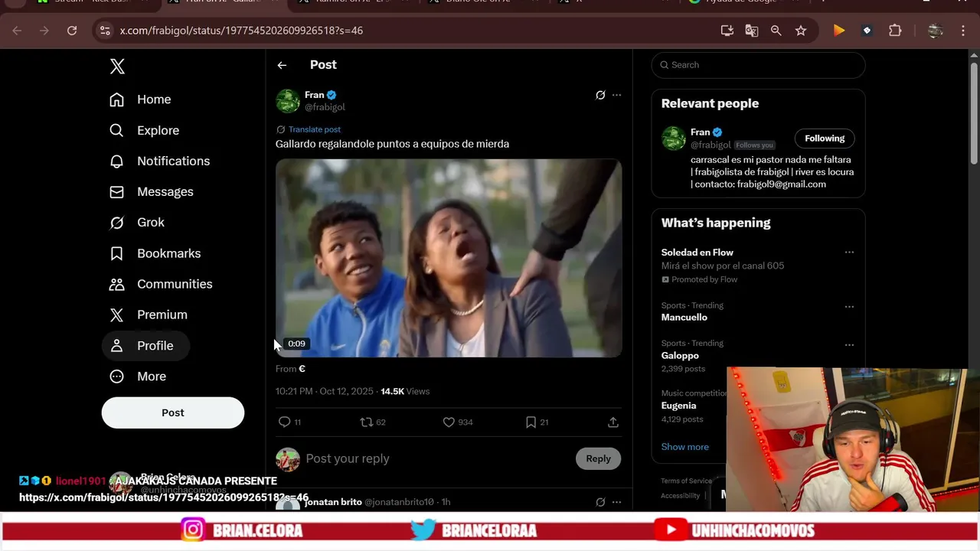Click the zoom magnifier icon in address bar

pyautogui.click(x=776, y=31)
